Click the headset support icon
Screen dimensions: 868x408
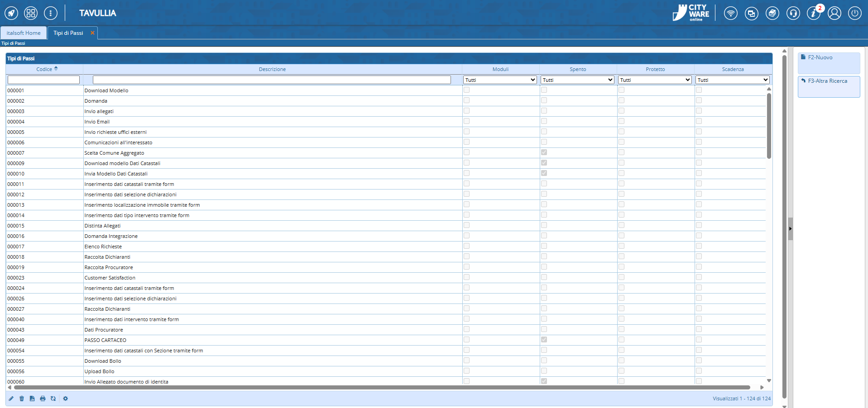(x=793, y=14)
